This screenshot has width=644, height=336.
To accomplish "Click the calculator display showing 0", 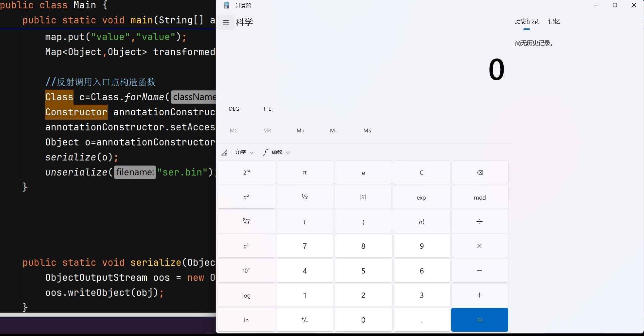I will tap(496, 70).
